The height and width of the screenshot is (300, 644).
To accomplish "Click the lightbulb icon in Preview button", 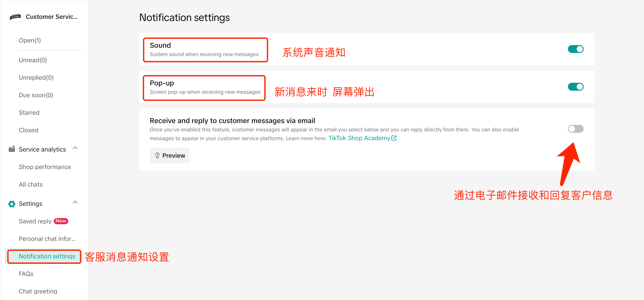I will (157, 155).
